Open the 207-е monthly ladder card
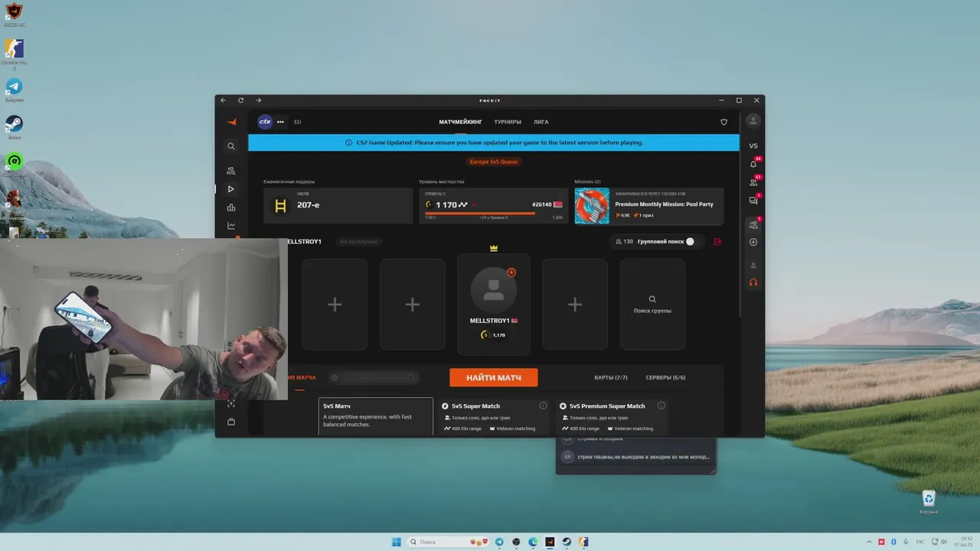This screenshot has height=551, width=980. 338,205
